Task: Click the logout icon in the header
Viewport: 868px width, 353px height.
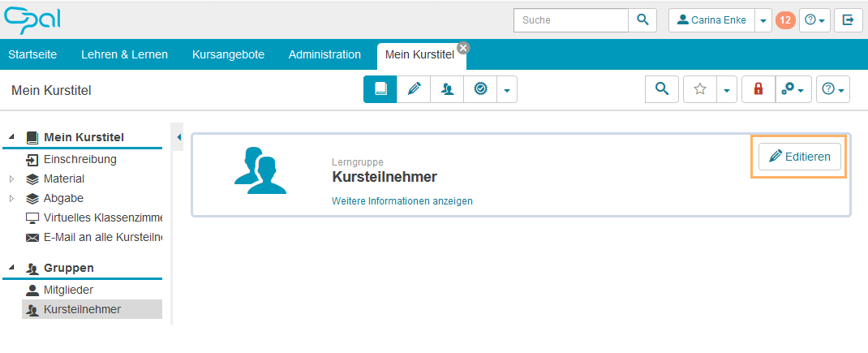Action: (848, 20)
